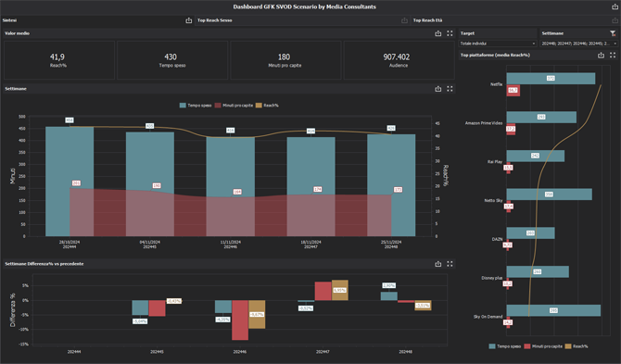Export the Settimane chart panel
Image resolution: width=621 pixels, height=364 pixels.
pyautogui.click(x=438, y=89)
